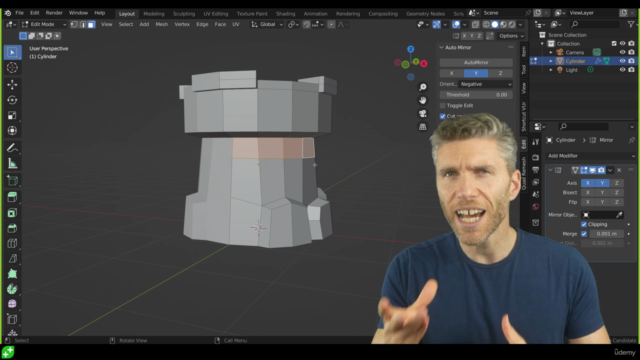Adjust the Merge distance 0.001 m field

click(607, 234)
